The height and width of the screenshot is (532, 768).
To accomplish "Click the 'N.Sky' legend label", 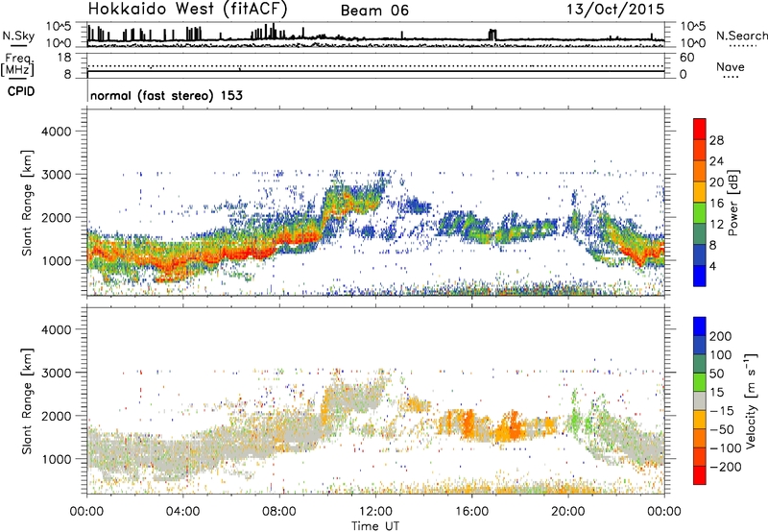I will pos(18,36).
